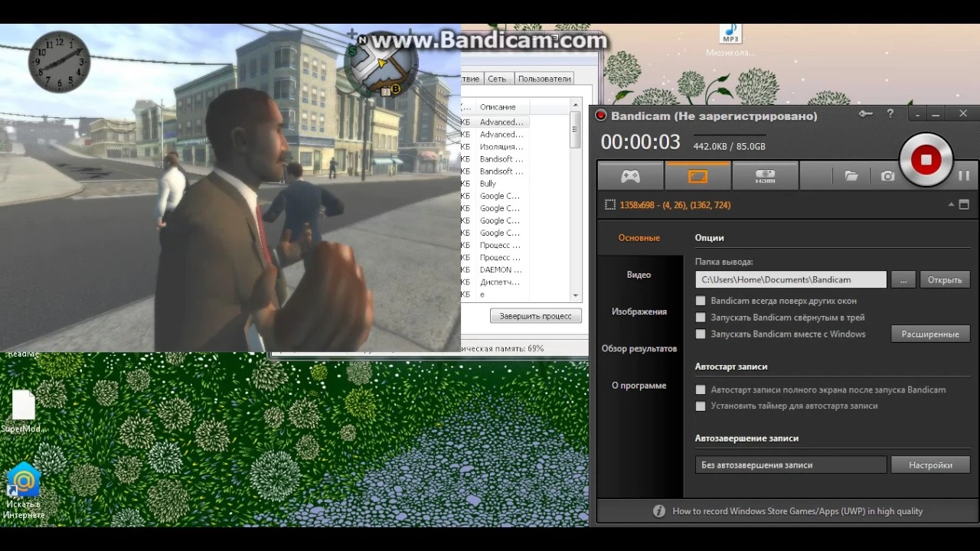980x551 pixels.
Task: Enable autostart recording timer checkbox
Action: (701, 406)
